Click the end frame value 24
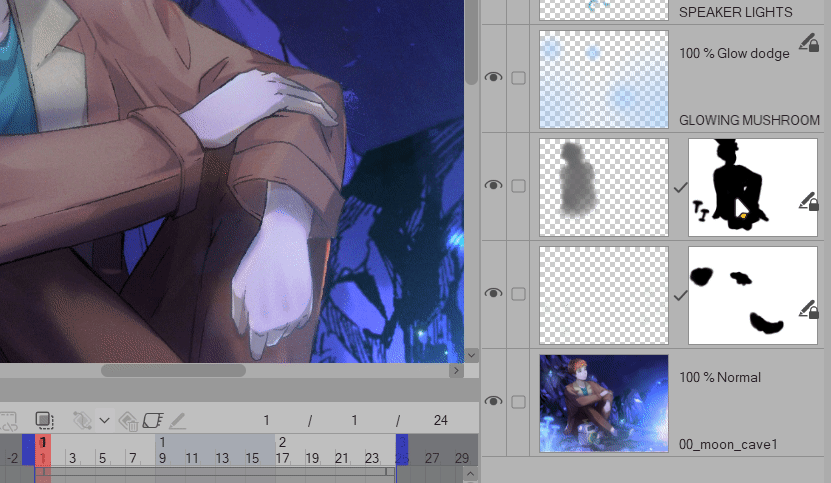The image size is (831, 483). tap(440, 420)
